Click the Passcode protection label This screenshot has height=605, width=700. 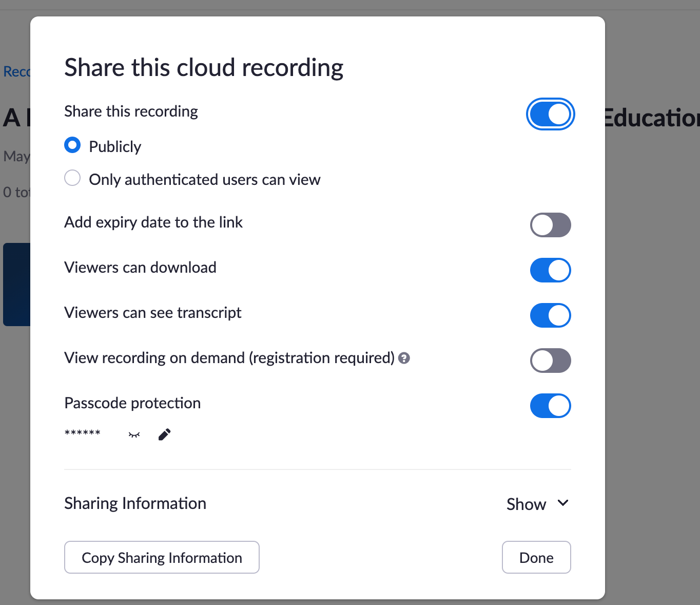[132, 403]
